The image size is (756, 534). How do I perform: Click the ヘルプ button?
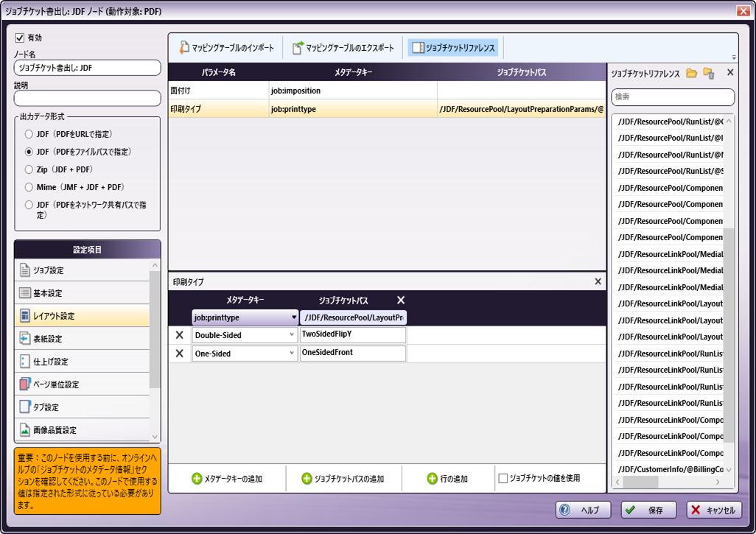click(x=584, y=510)
